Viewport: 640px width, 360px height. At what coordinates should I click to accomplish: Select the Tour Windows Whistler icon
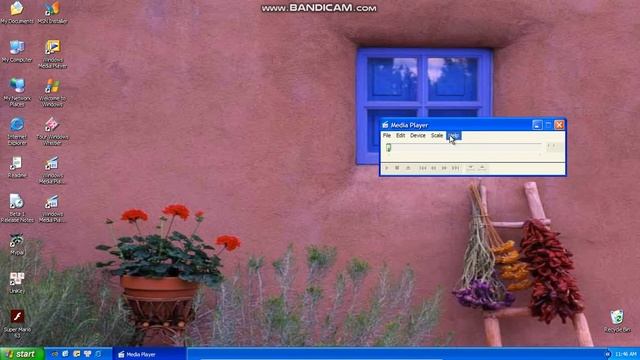[52, 131]
